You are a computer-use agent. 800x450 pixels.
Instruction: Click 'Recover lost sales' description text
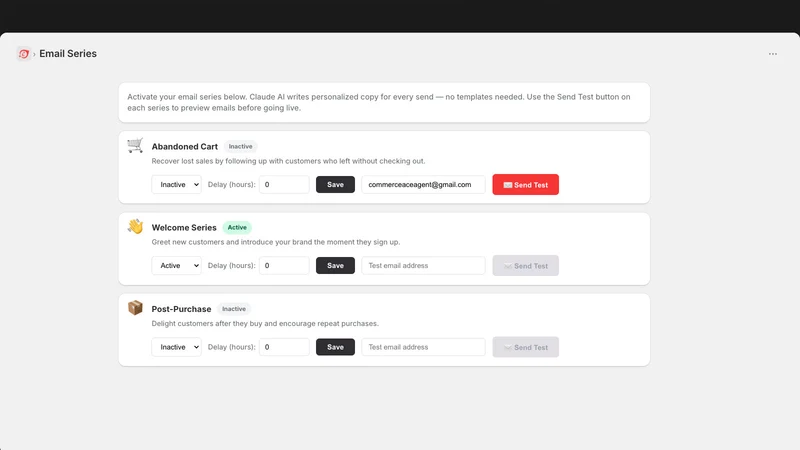coord(288,161)
